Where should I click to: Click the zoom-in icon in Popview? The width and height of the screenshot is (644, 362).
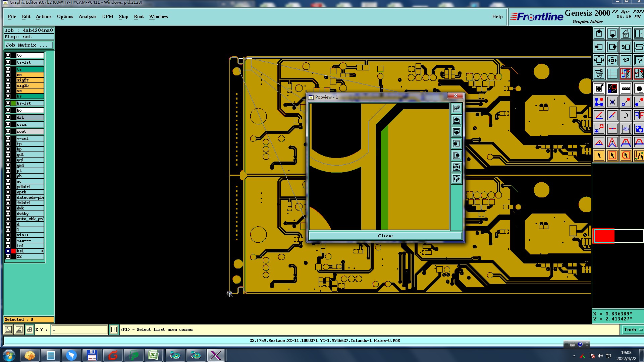457,167
